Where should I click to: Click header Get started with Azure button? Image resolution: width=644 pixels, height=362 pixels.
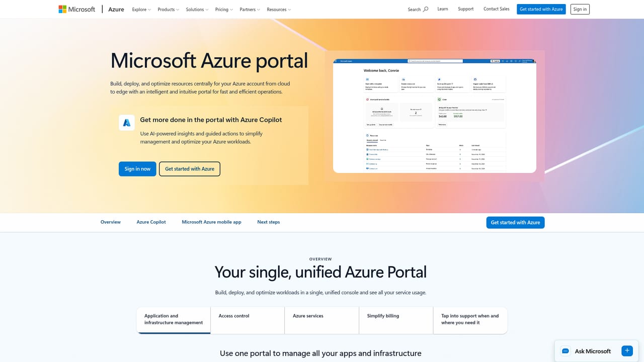(x=541, y=9)
